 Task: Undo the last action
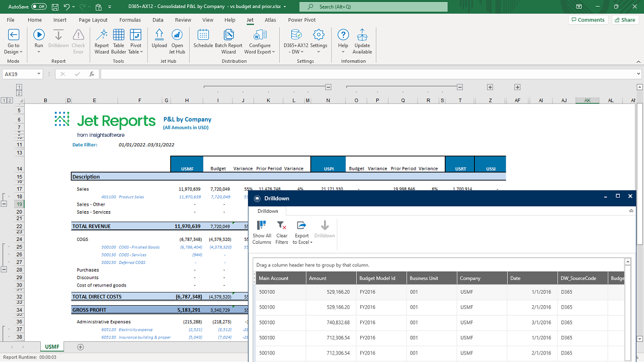click(x=67, y=7)
